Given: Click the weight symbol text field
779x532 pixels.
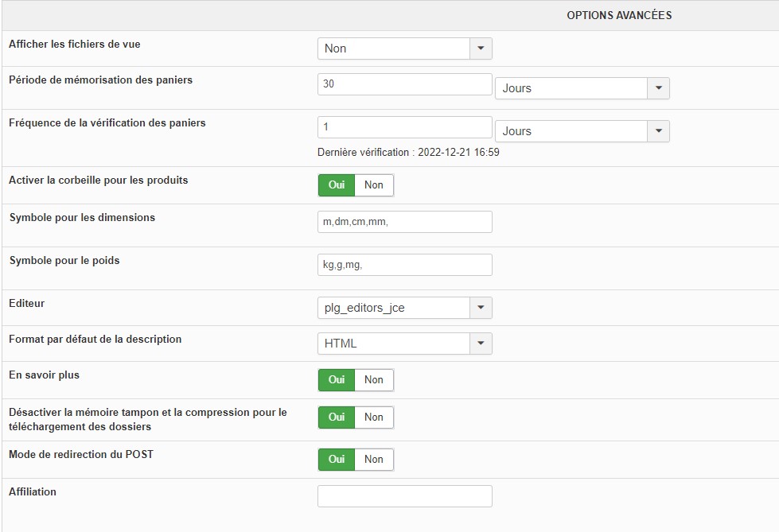Looking at the screenshot, I should tap(404, 265).
